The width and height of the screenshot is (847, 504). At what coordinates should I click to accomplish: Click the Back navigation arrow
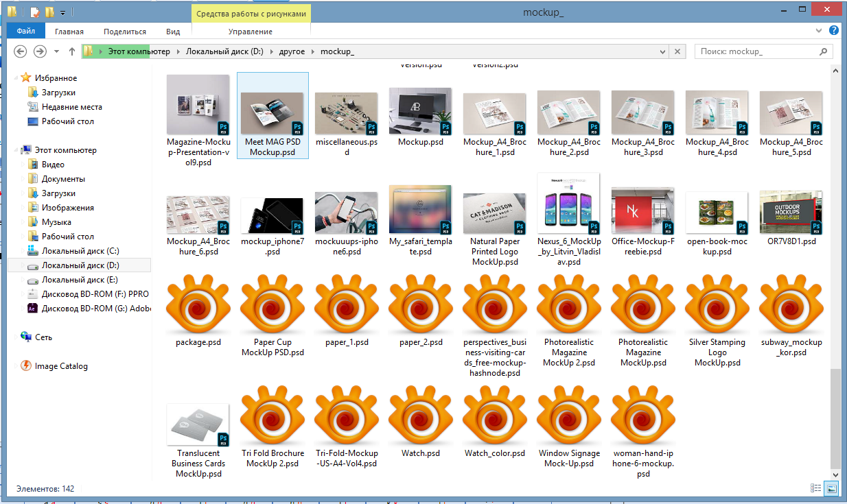21,51
